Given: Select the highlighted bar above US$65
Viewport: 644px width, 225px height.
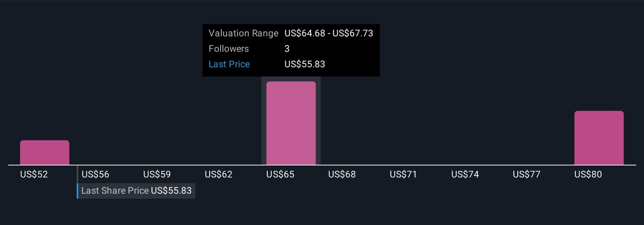Looking at the screenshot, I should [x=291, y=123].
